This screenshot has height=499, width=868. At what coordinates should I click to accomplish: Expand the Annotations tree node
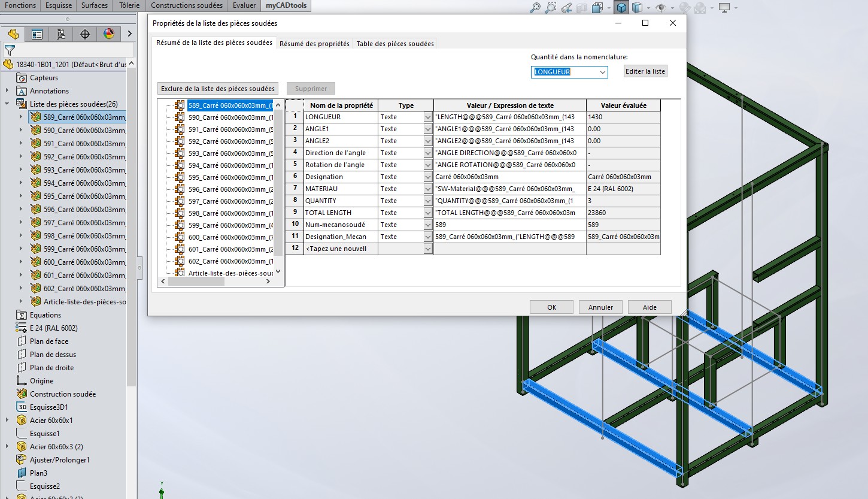(7, 91)
